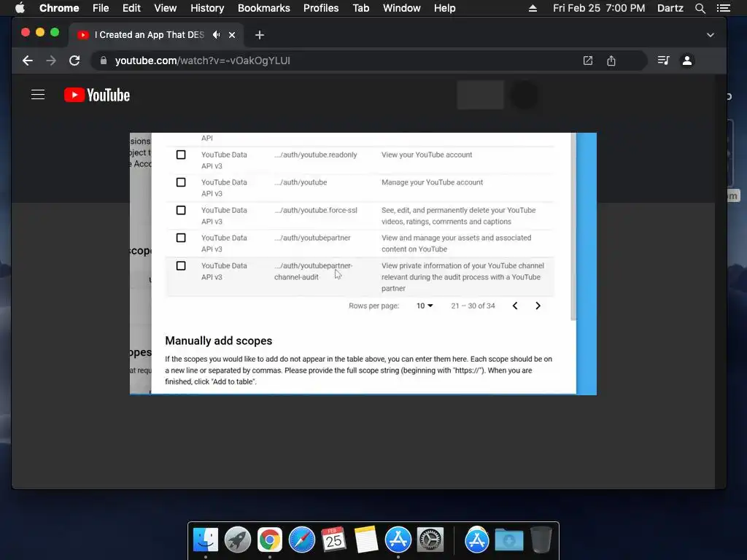The height and width of the screenshot is (560, 747).
Task: Open the Chrome menu in menu bar
Action: [59, 8]
